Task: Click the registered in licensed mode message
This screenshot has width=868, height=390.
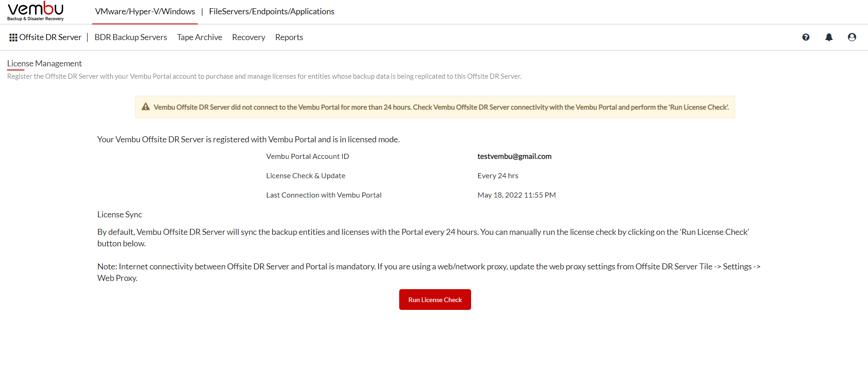Action: click(248, 140)
